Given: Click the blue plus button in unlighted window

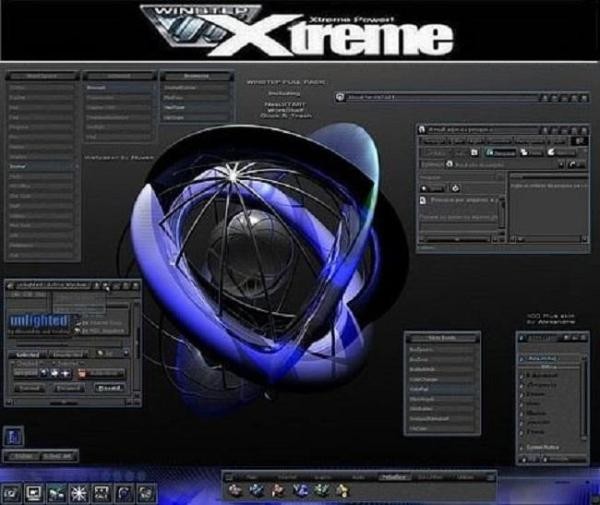Looking at the screenshot, I should pos(65,373).
